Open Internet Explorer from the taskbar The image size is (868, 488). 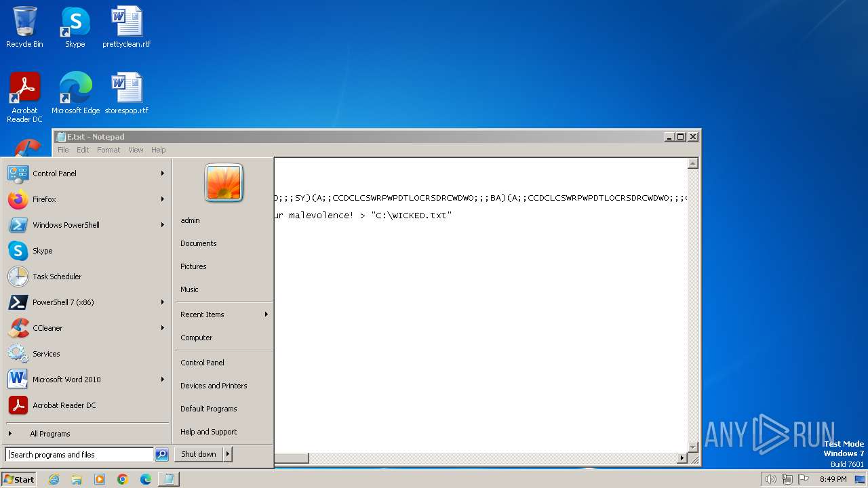click(54, 479)
